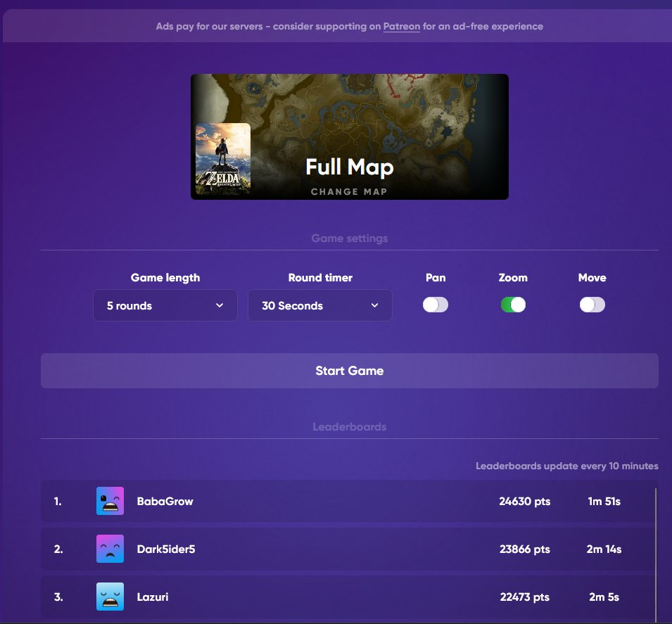Toggle the Pan switch on
This screenshot has height=624, width=672.
tap(436, 305)
